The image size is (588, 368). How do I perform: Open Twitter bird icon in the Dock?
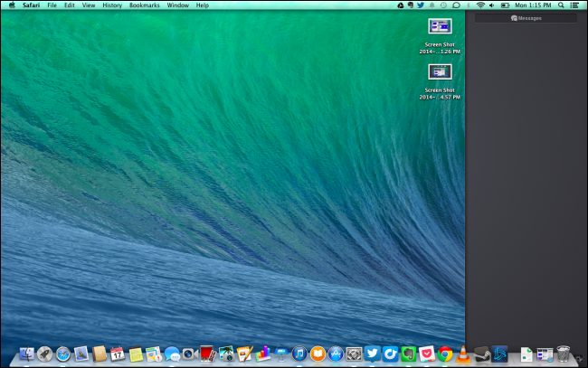[372, 354]
